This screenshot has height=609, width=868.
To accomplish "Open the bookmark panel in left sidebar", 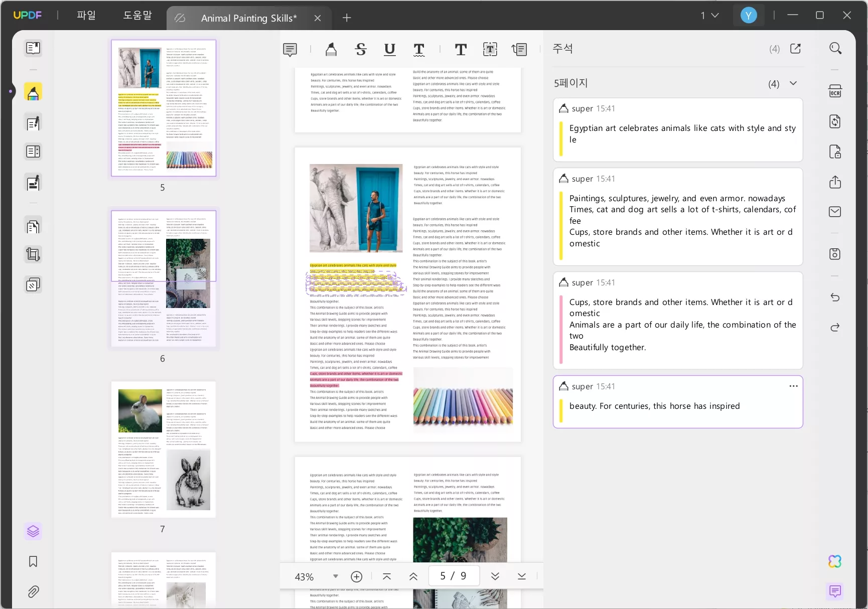I will tap(33, 561).
